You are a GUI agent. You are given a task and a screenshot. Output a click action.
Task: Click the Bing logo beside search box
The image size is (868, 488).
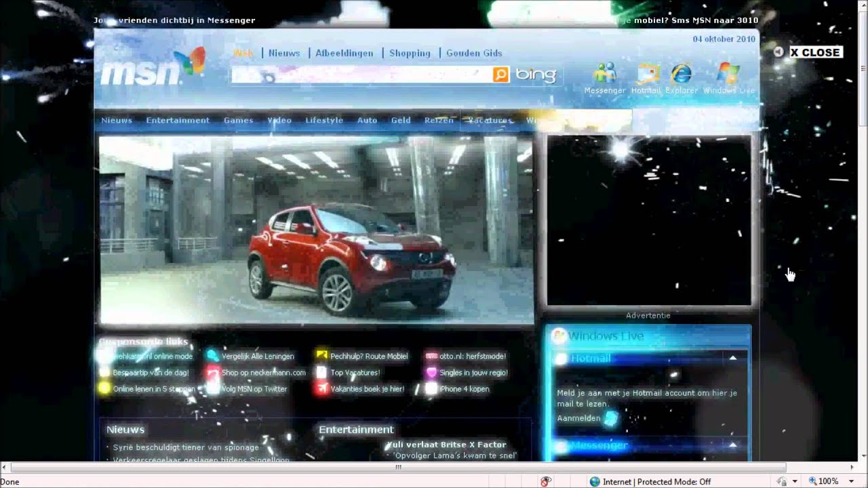536,75
